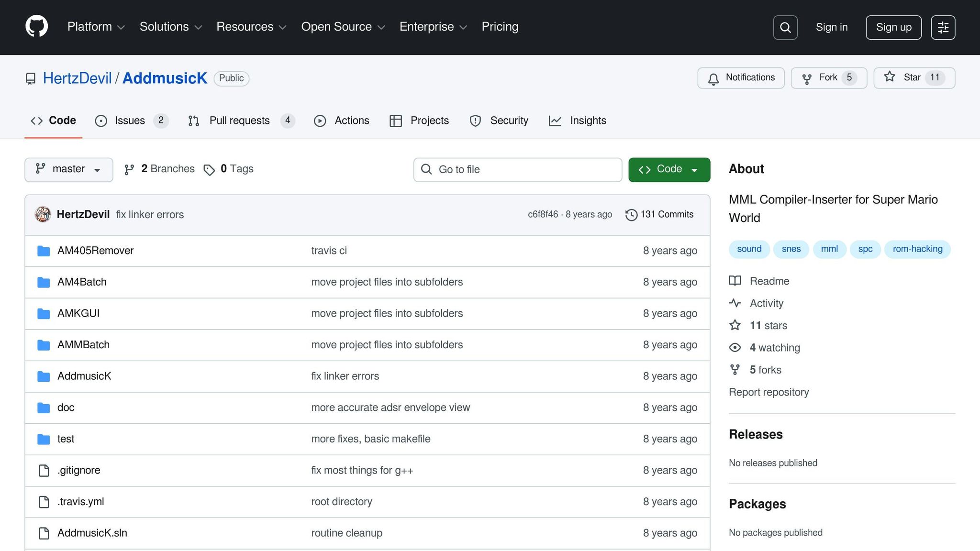
Task: Click the search magnifier button in header
Action: coord(785,27)
